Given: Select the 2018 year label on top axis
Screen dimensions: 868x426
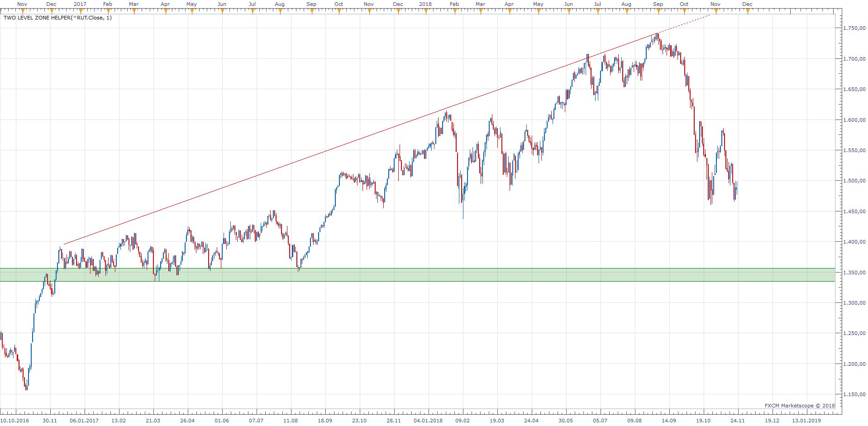Looking at the screenshot, I should tap(425, 4).
